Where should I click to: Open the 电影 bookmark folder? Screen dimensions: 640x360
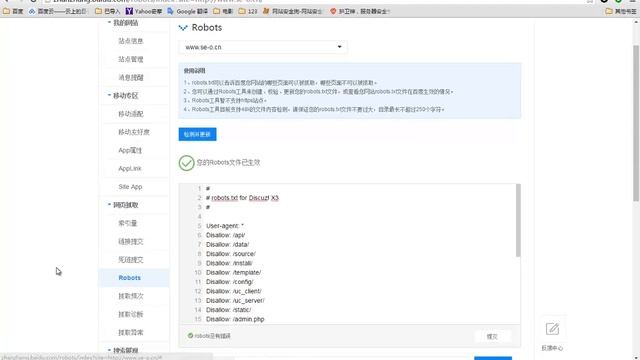pos(223,11)
